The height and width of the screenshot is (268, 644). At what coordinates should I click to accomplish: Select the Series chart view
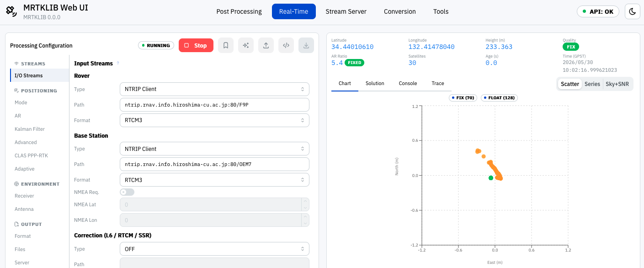tap(592, 84)
